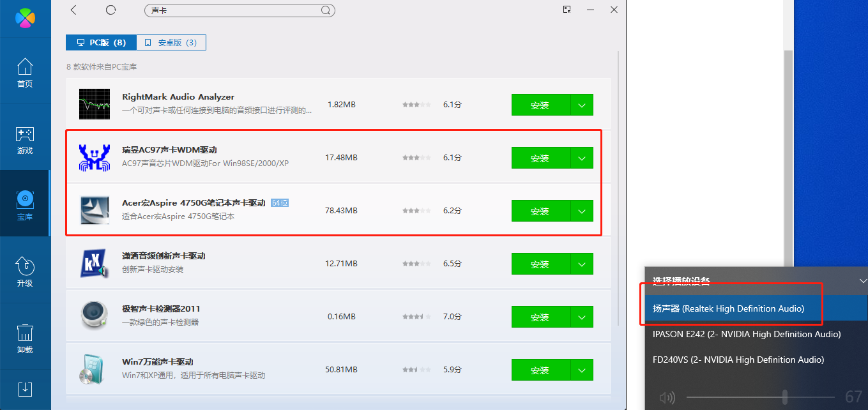Switch to the PC版 (8) tab
The height and width of the screenshot is (410, 868).
101,43
